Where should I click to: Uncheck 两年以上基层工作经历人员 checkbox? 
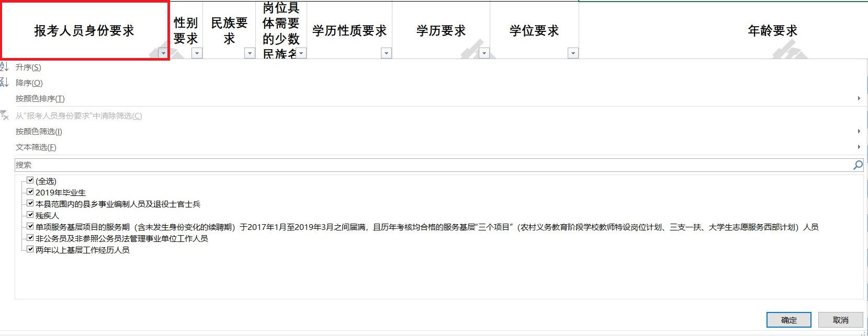(30, 249)
